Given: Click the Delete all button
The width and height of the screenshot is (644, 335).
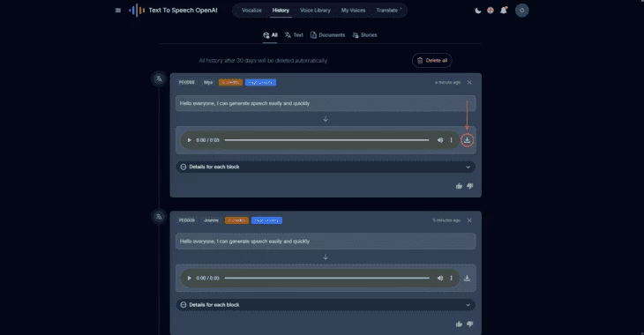Looking at the screenshot, I should (x=431, y=60).
